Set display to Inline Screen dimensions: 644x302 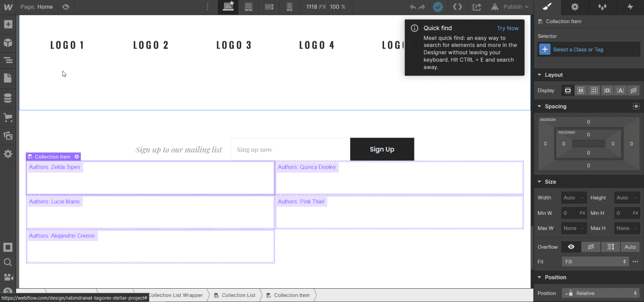coord(621,90)
